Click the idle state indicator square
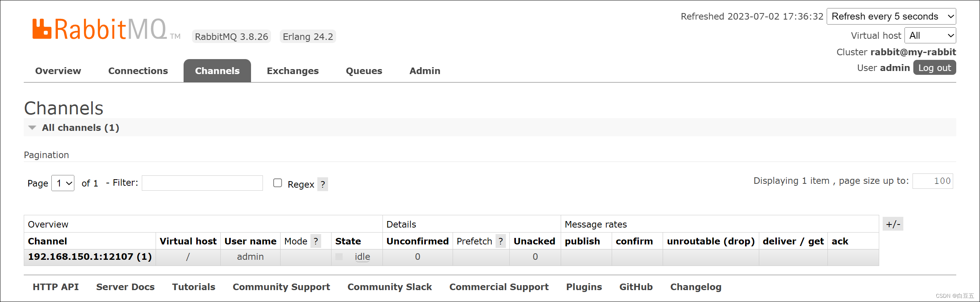 tap(339, 257)
